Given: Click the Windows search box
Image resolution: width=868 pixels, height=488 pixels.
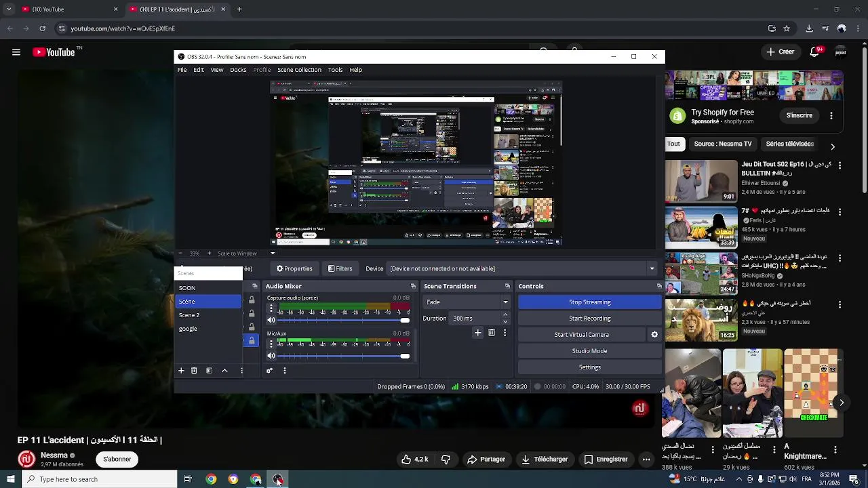Looking at the screenshot, I should coord(100,479).
